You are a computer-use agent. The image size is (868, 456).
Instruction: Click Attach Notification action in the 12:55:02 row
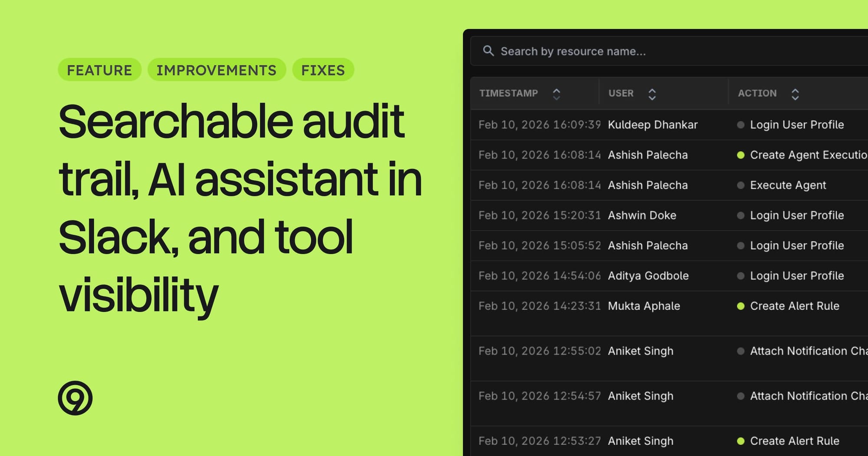tap(809, 350)
